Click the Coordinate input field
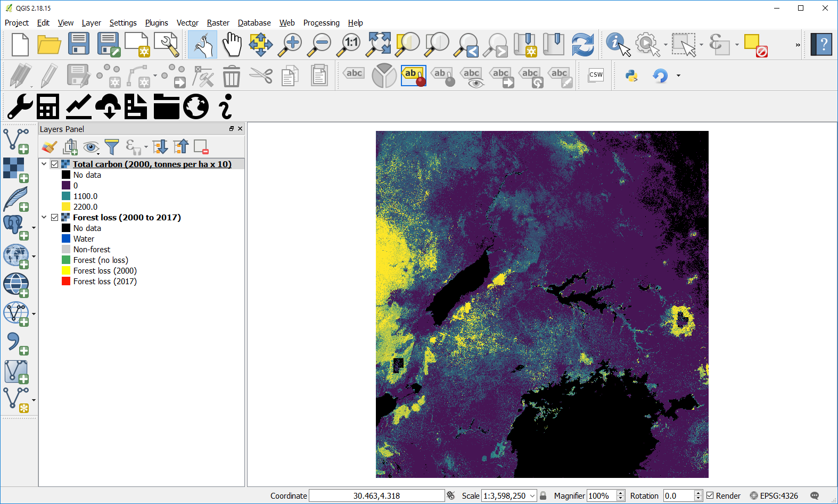The width and height of the screenshot is (838, 504). [376, 495]
